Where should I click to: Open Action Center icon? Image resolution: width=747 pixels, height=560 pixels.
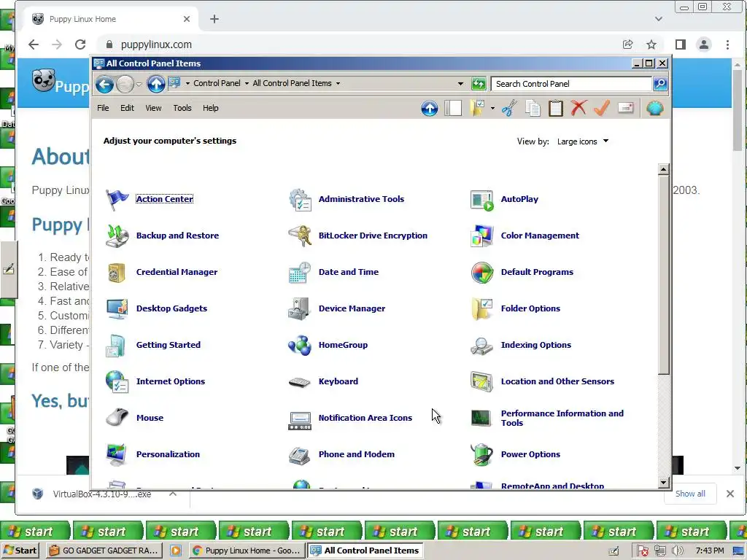coord(117,199)
